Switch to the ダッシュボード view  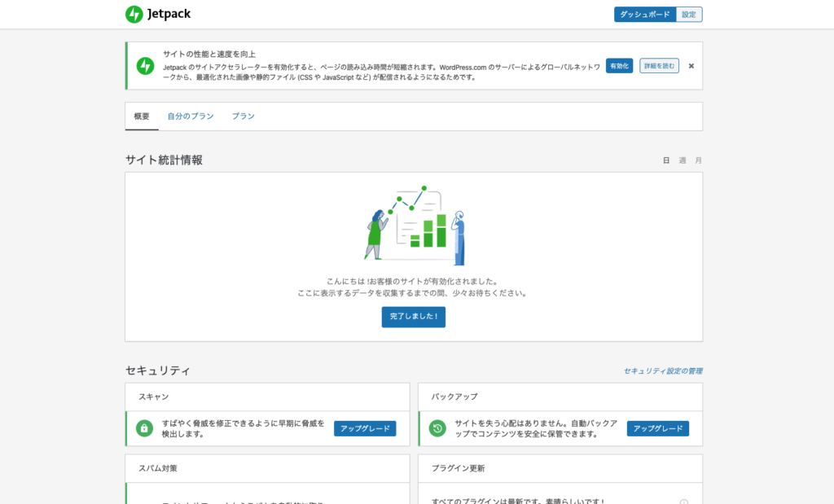(645, 15)
